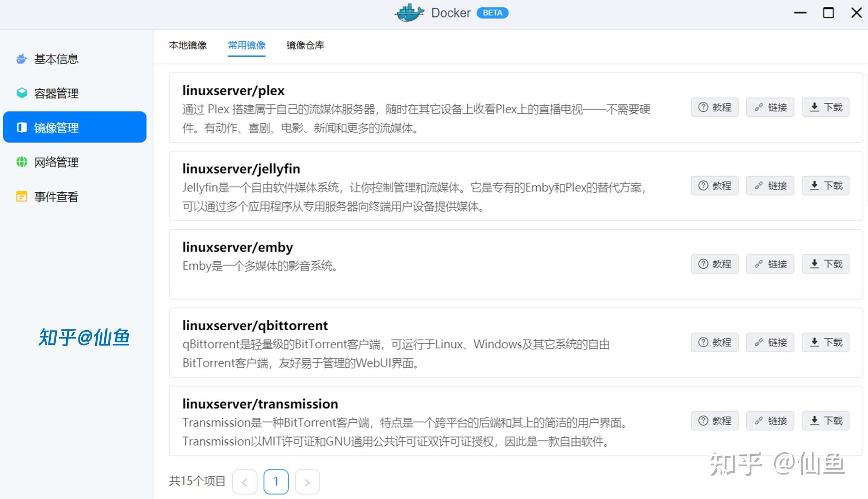This screenshot has width=868, height=499.
Task: Open 链接 for linuxserver/jellyfin
Action: (x=770, y=186)
